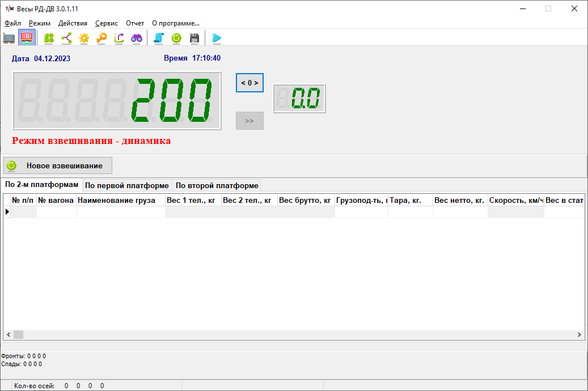Open the Сервис menu
This screenshot has height=391, width=588.
pyautogui.click(x=107, y=23)
